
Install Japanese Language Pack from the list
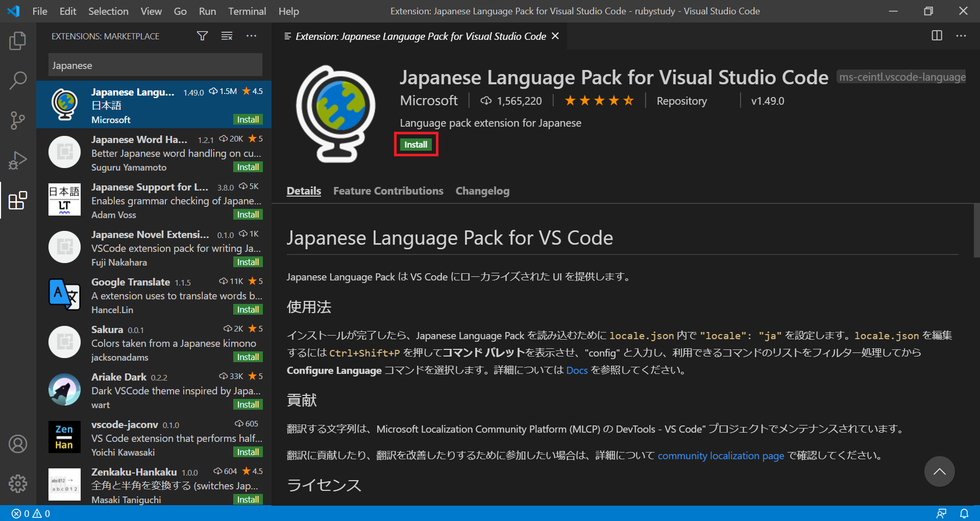pyautogui.click(x=248, y=120)
